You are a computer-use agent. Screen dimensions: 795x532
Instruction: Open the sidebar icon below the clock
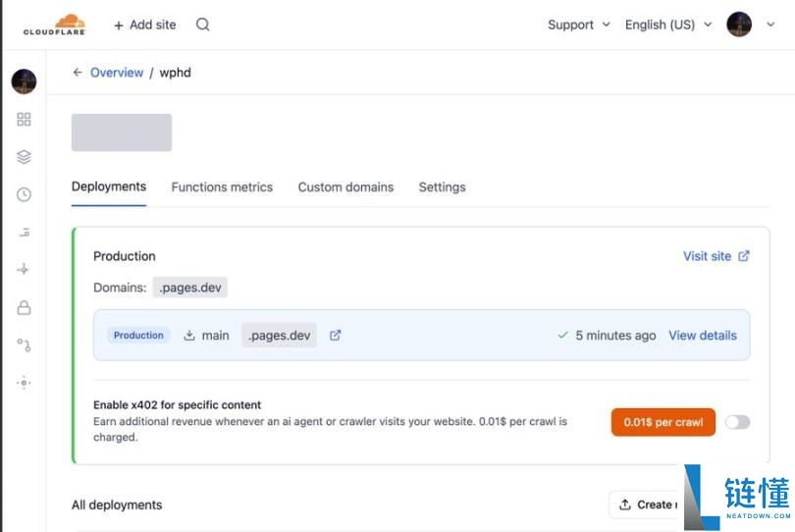[x=25, y=233]
